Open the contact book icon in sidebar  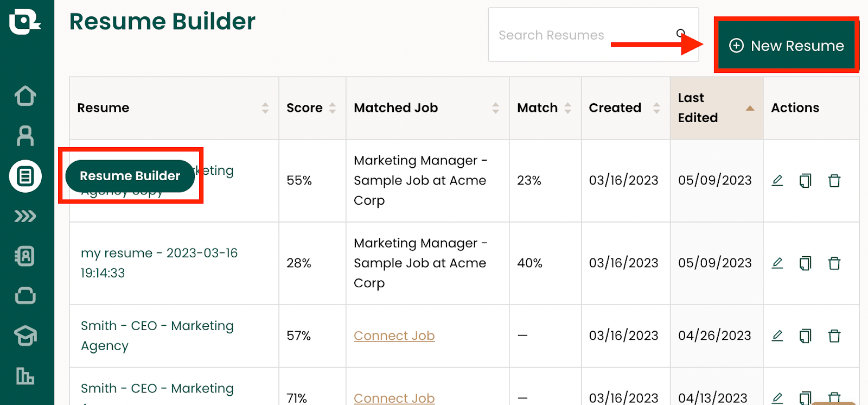25,256
